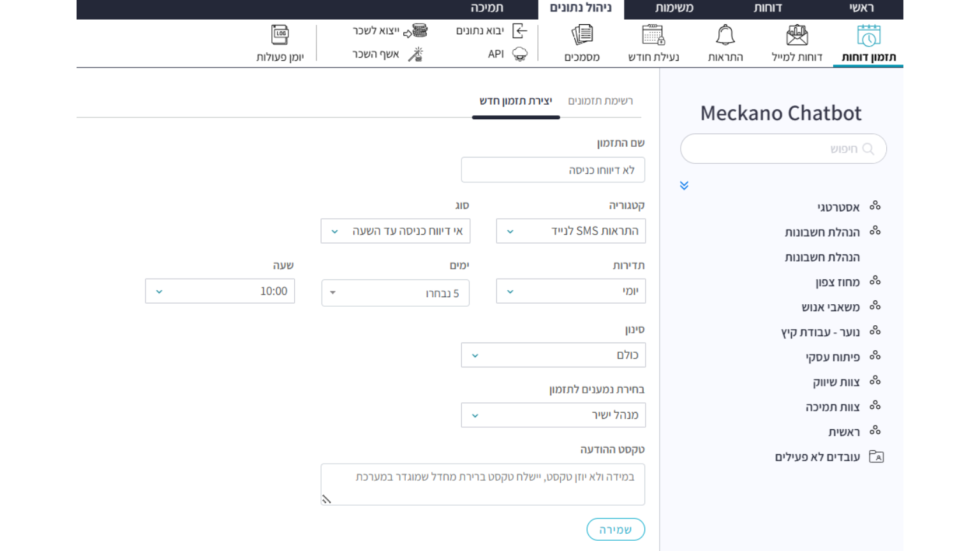The height and width of the screenshot is (551, 980).
Task: Open the מסמכים documents icon
Action: pyautogui.click(x=582, y=36)
